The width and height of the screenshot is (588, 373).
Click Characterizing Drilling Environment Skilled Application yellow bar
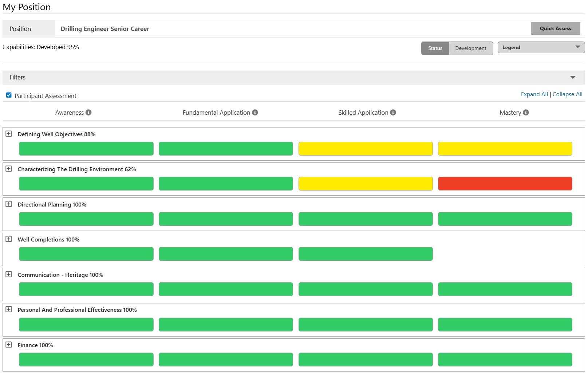click(366, 184)
